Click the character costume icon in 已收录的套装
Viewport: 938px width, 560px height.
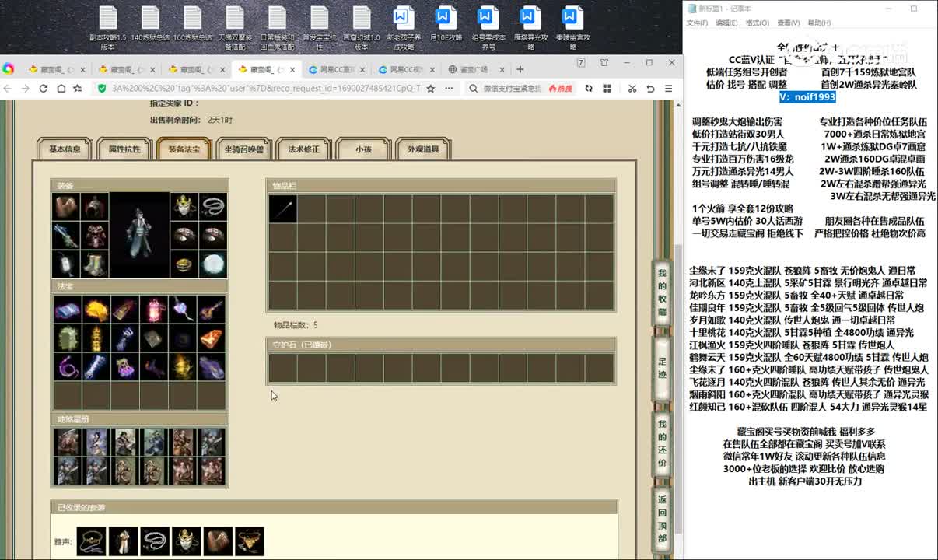coord(123,541)
